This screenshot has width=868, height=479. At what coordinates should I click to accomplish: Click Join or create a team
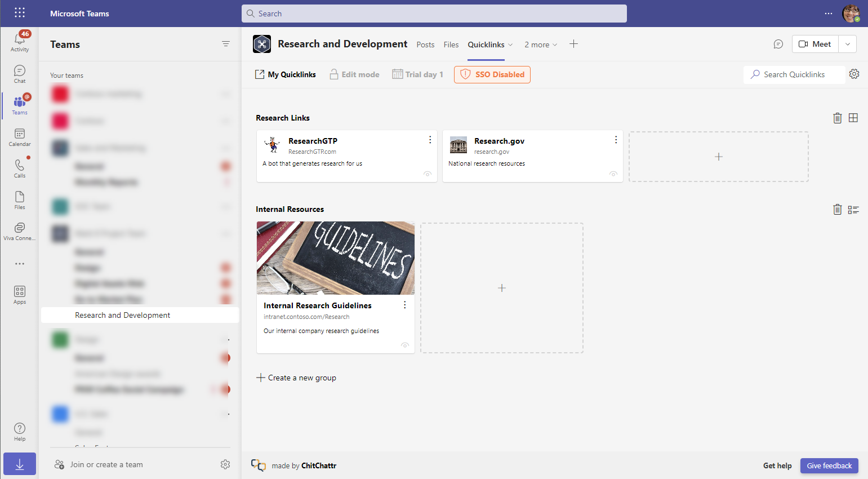coord(99,464)
